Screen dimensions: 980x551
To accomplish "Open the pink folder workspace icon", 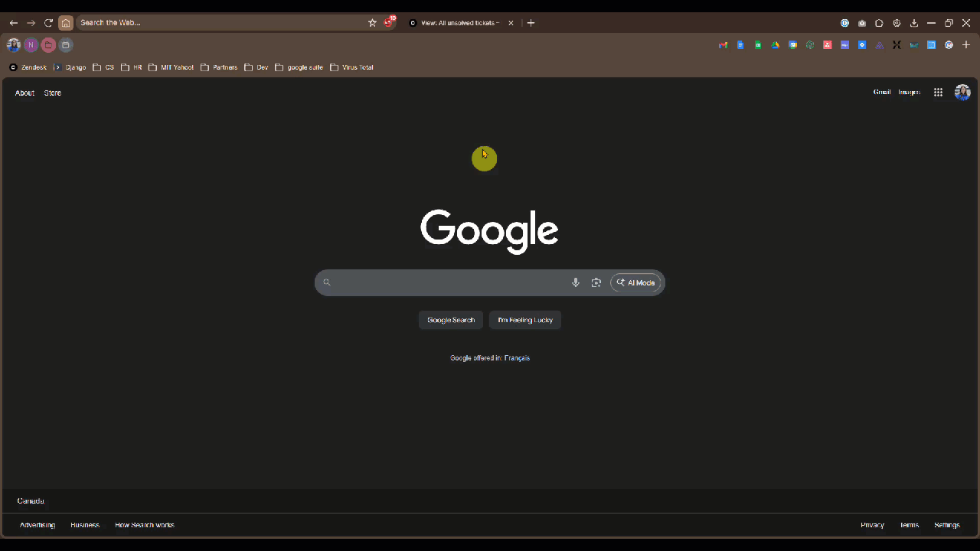I will coord(48,45).
